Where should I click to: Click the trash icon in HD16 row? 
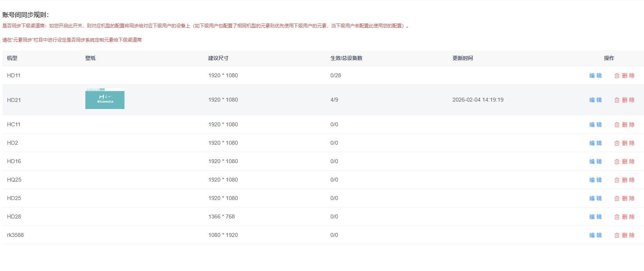click(x=617, y=162)
